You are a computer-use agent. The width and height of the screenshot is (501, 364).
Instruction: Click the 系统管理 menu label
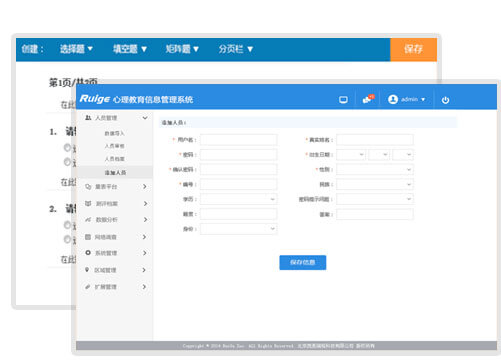click(106, 253)
